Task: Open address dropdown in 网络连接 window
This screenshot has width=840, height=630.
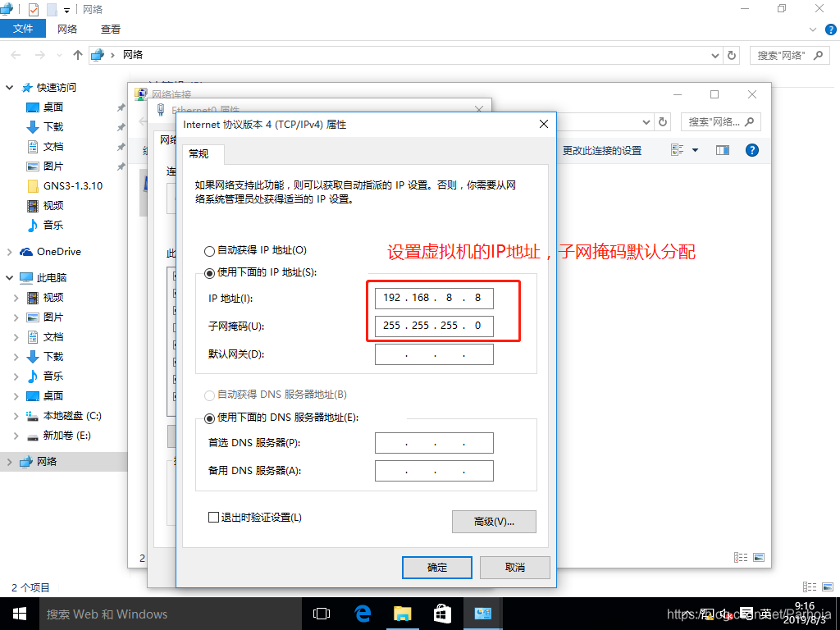Action: click(x=646, y=122)
